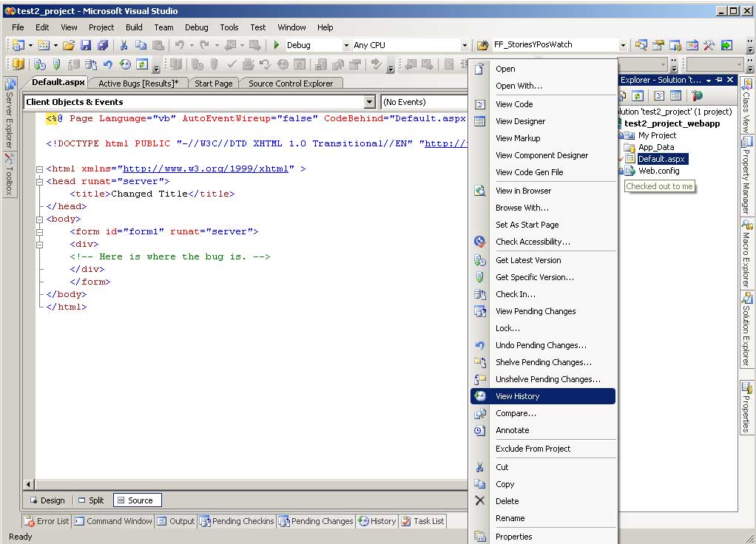Click the View Designer icon in Solution Explorer
The width and height of the screenshot is (756, 544).
pyautogui.click(x=675, y=96)
